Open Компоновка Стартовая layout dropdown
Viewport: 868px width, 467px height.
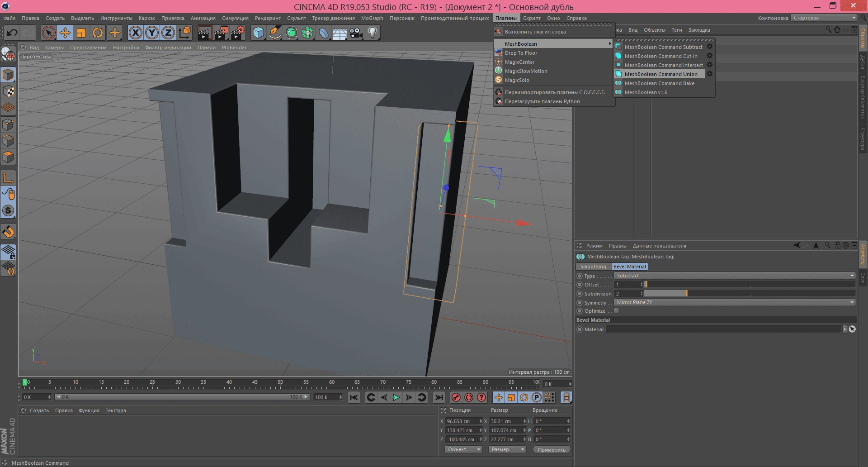coord(824,18)
